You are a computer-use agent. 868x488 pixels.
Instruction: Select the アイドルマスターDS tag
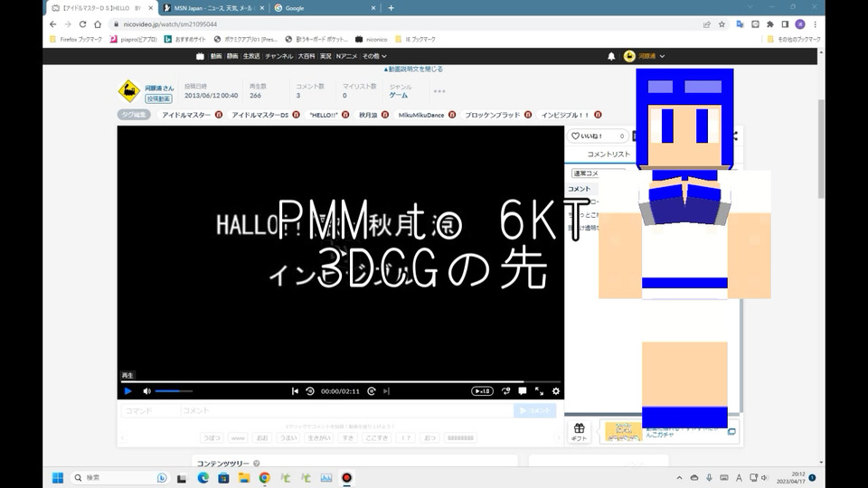pyautogui.click(x=260, y=115)
